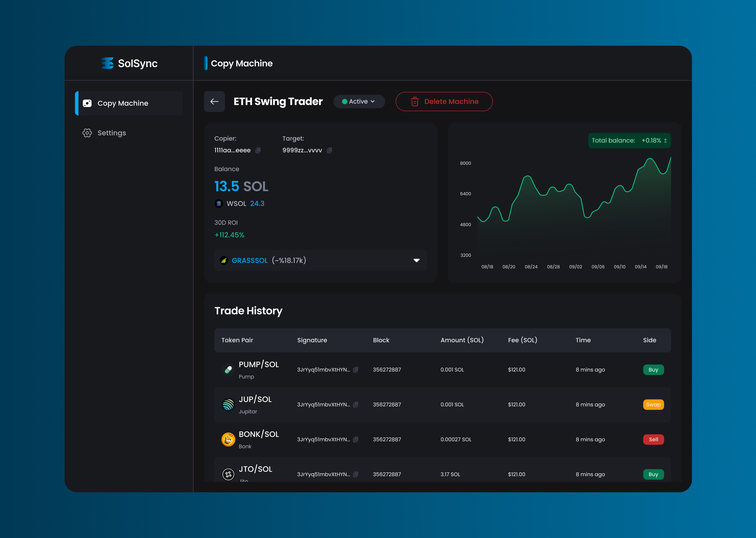
Task: Open the Active status dropdown
Action: [359, 101]
